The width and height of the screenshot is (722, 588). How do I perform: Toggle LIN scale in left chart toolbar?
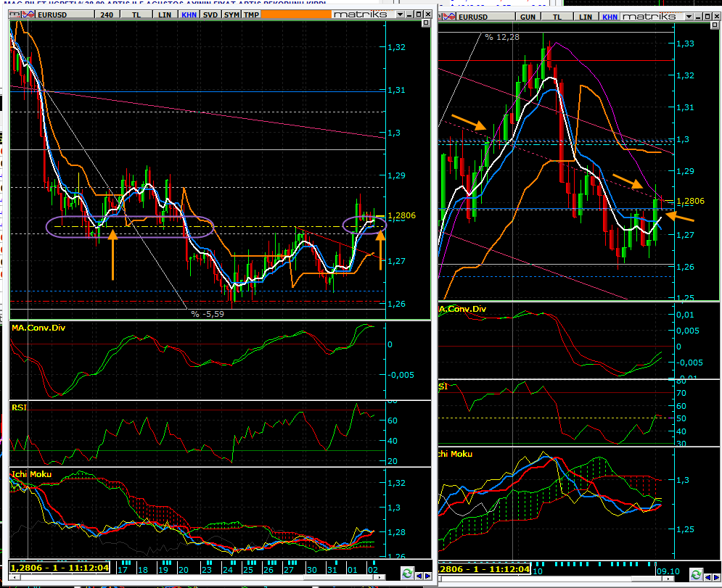(x=165, y=15)
